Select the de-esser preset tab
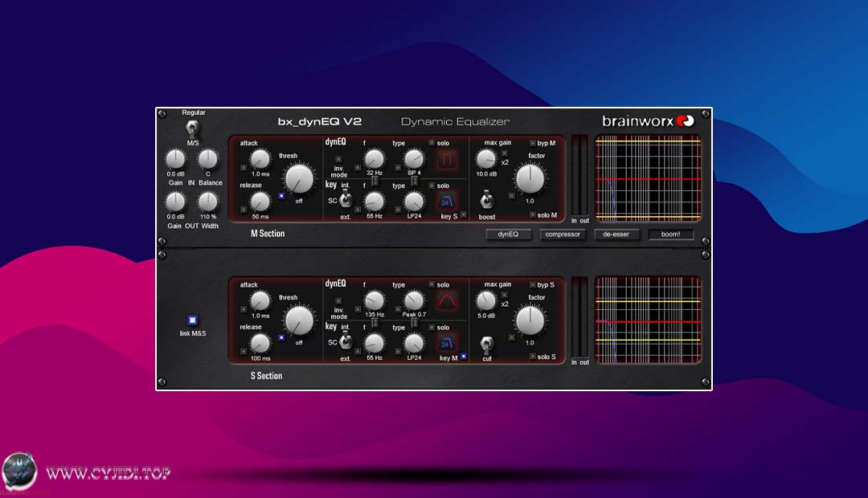 tap(616, 234)
